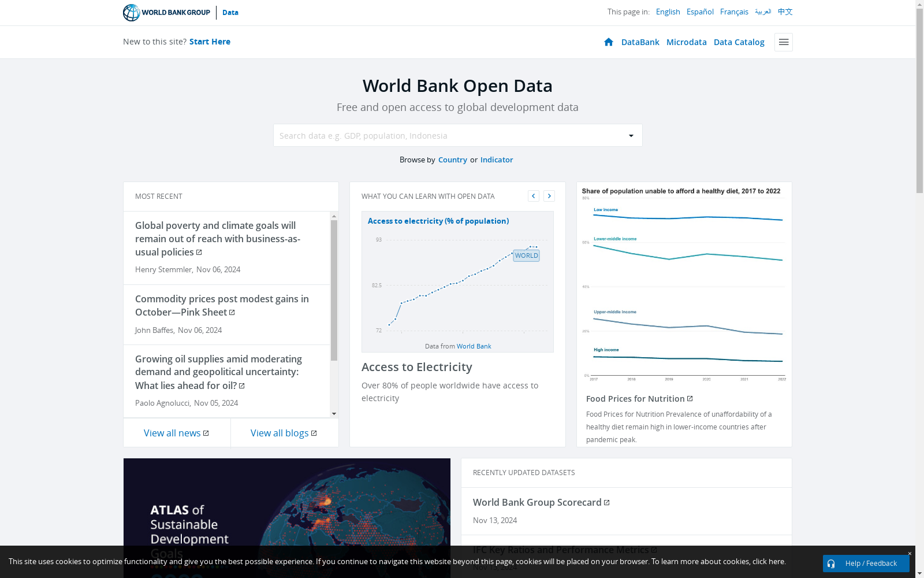View all news
This screenshot has width=924, height=578.
[x=172, y=433]
